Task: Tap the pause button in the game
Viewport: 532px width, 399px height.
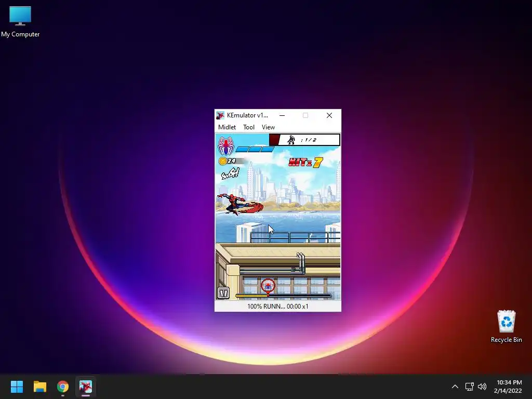Action: 223,293
